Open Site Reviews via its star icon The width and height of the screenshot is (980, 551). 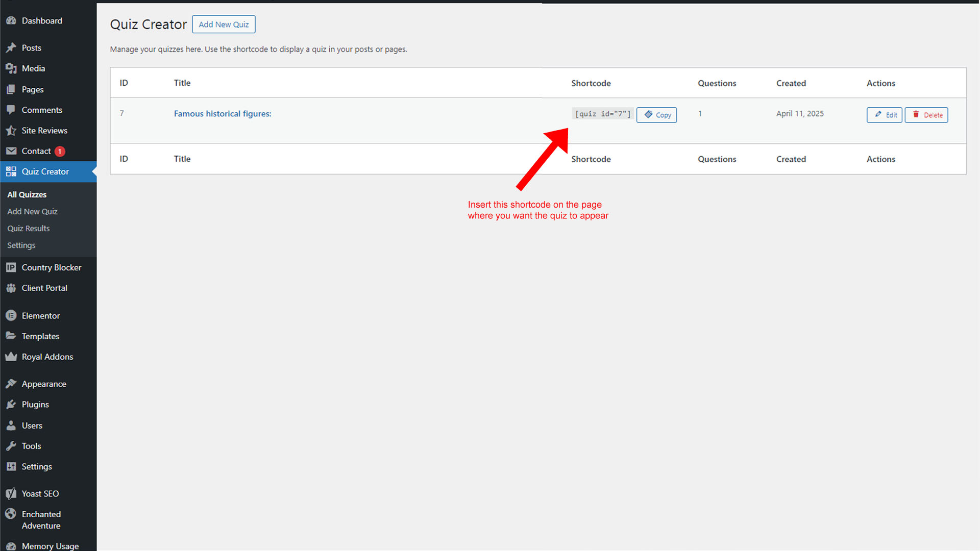11,131
